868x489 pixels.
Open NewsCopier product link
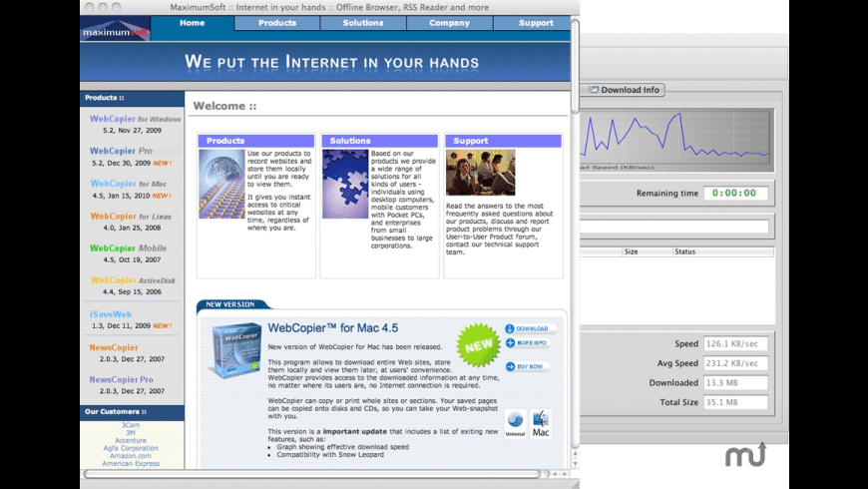[114, 347]
